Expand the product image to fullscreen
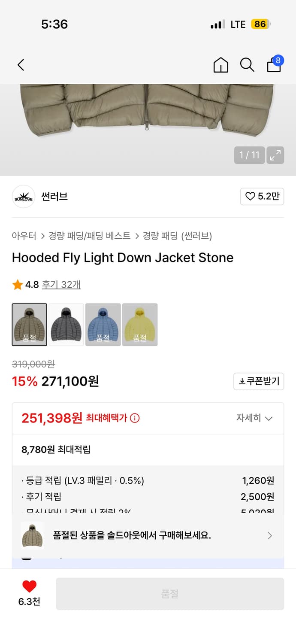This screenshot has width=296, height=644. [275, 155]
